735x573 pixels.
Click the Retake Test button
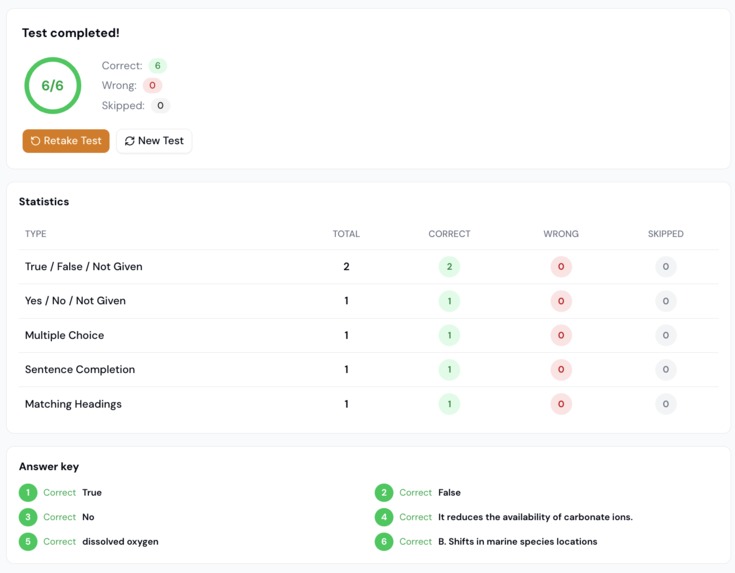click(66, 141)
